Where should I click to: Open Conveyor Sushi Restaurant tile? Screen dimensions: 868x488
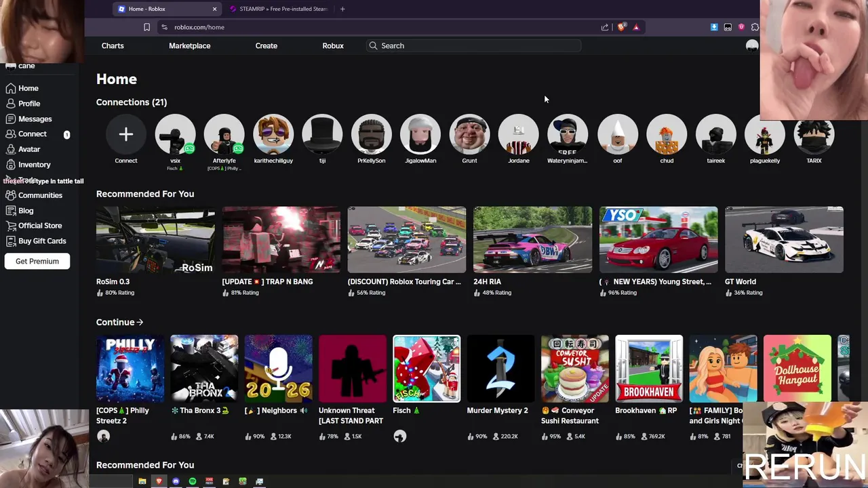pos(575,369)
